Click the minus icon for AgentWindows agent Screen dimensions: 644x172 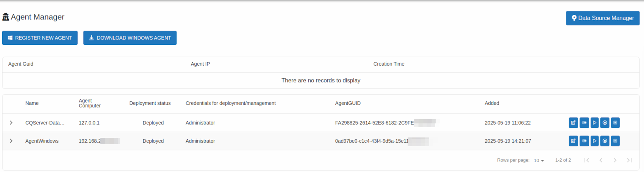click(x=615, y=141)
